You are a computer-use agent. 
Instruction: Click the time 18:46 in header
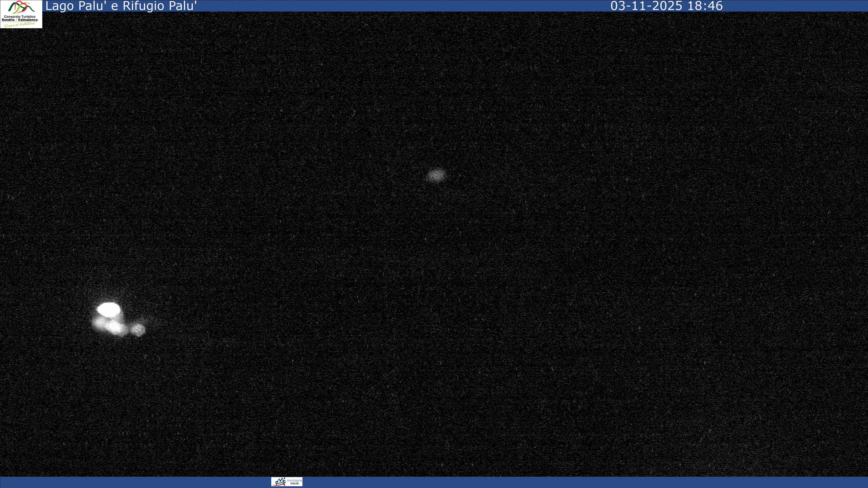pos(705,6)
